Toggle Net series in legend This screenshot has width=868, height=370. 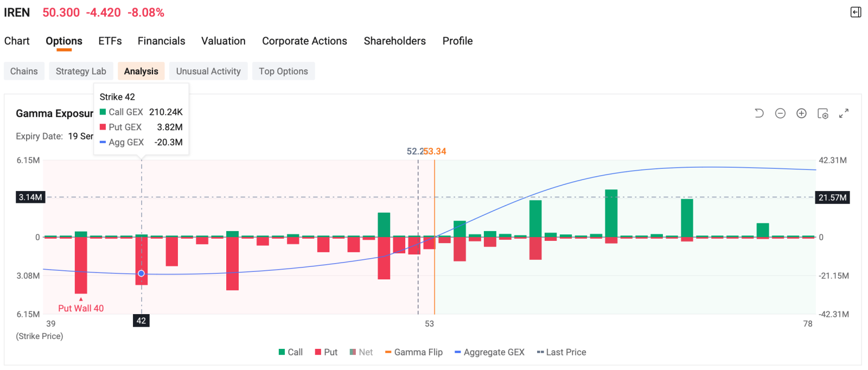(x=361, y=352)
